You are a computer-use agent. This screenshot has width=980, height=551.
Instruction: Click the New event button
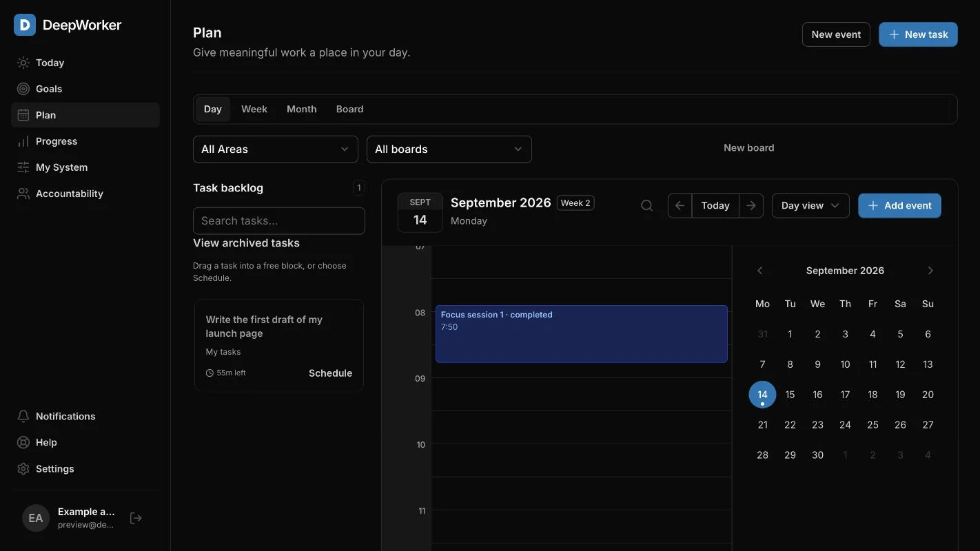click(836, 34)
